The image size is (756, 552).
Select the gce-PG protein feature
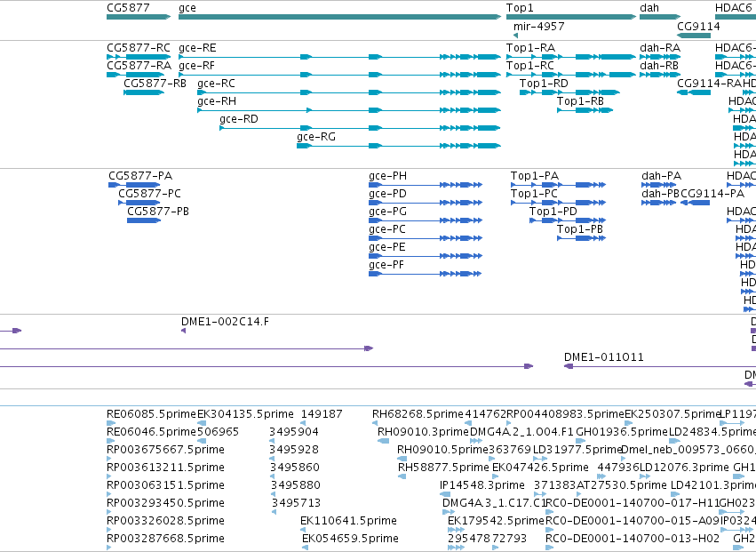(x=426, y=220)
